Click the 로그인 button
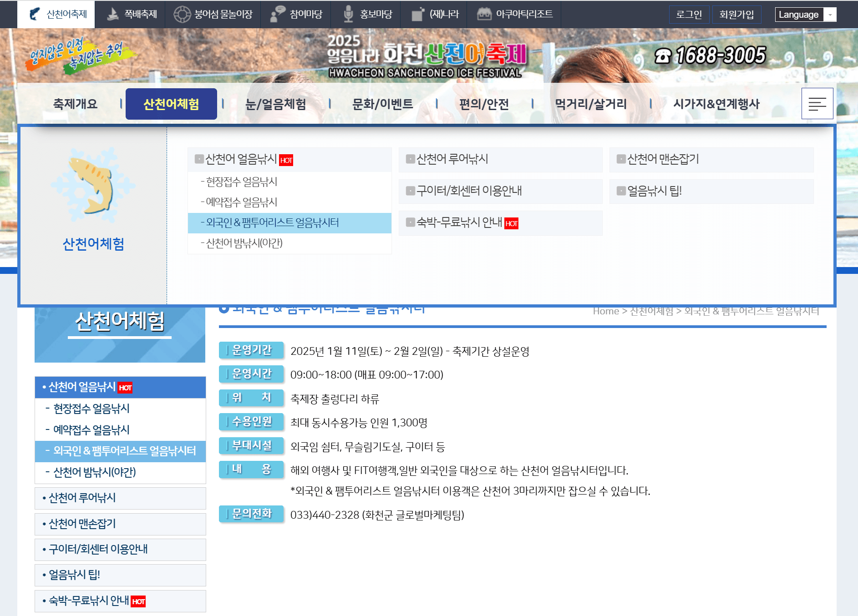This screenshot has width=858, height=616. [x=689, y=15]
